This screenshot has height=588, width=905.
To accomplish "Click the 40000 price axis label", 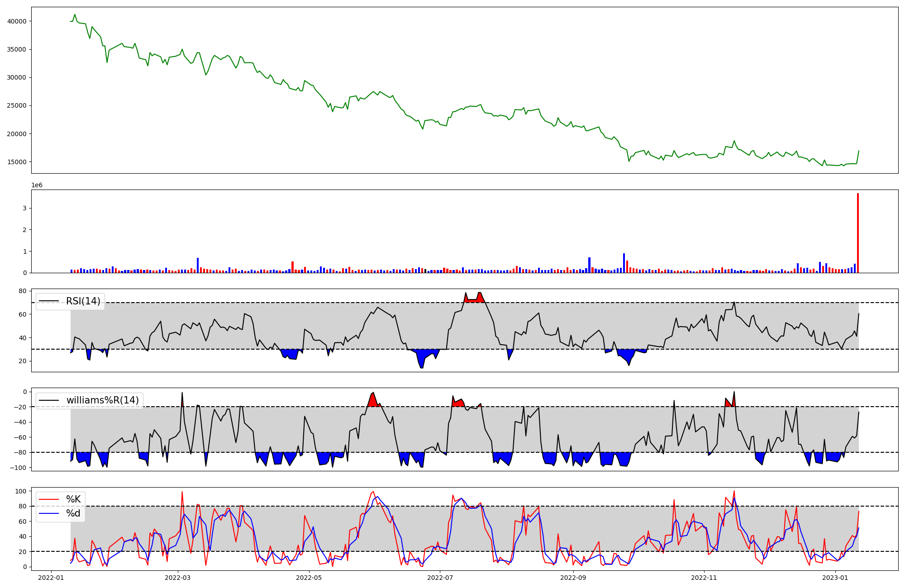I will pos(17,21).
